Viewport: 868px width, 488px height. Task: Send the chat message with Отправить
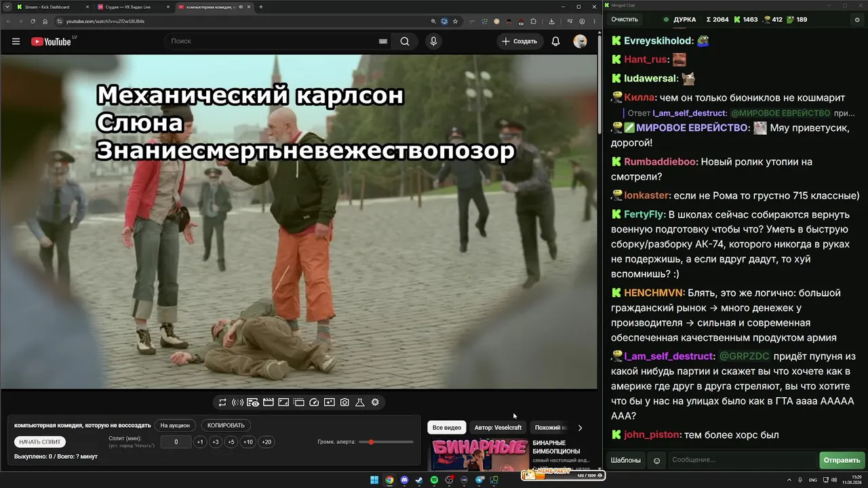[842, 460]
